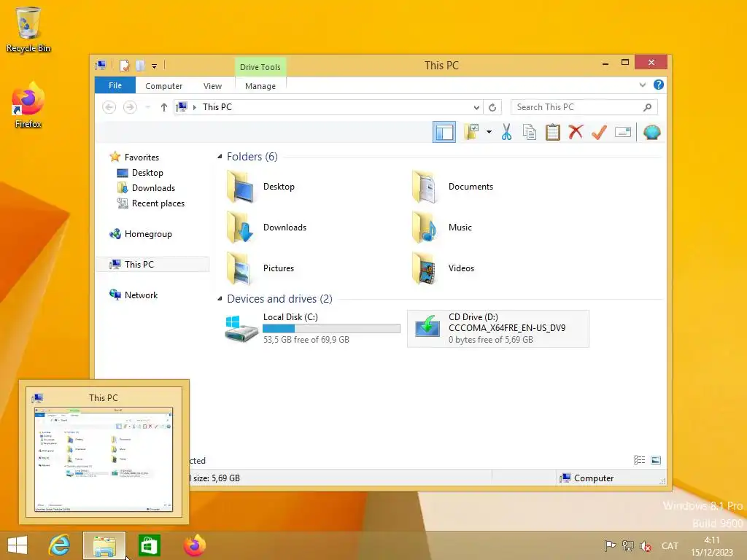Image resolution: width=747 pixels, height=560 pixels.
Task: Click the Search This PC field
Action: [x=584, y=107]
